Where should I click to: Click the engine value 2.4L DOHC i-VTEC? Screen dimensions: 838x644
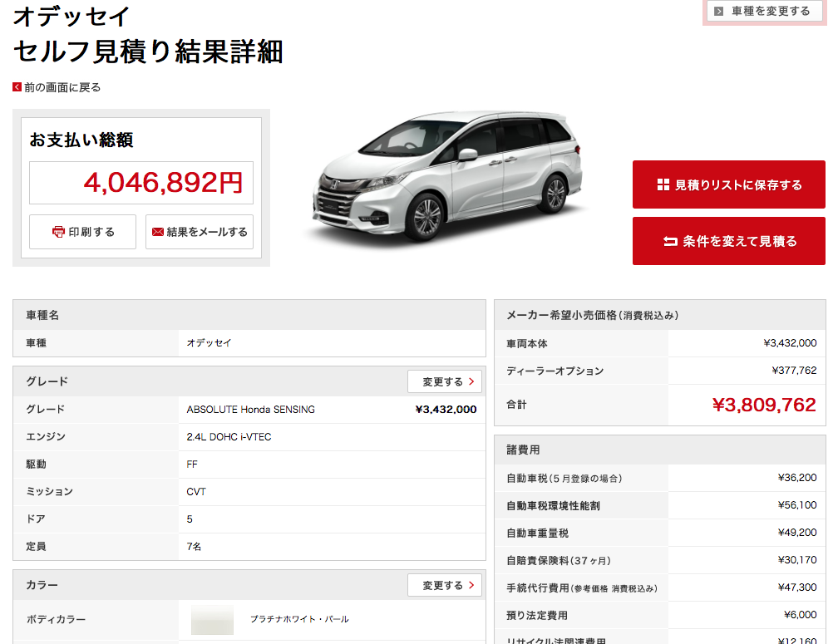pyautogui.click(x=229, y=437)
